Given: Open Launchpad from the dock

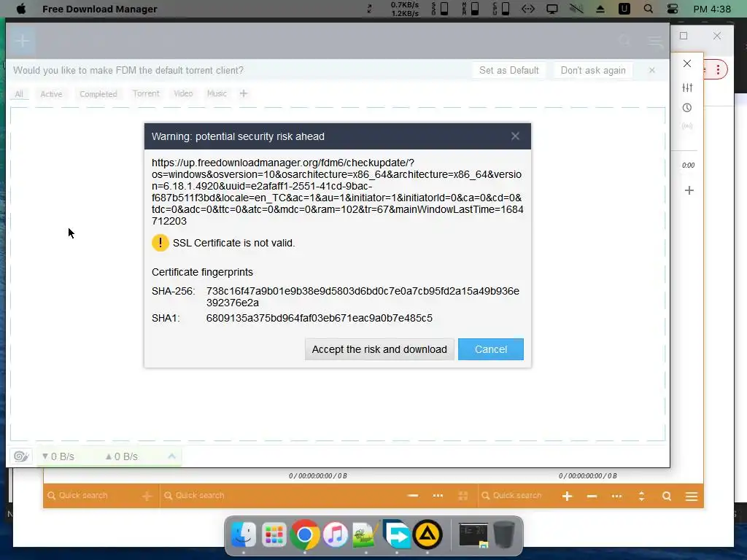Looking at the screenshot, I should coord(274,534).
